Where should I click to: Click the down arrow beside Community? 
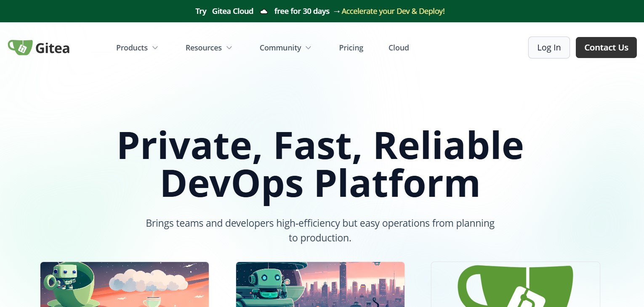pos(308,48)
